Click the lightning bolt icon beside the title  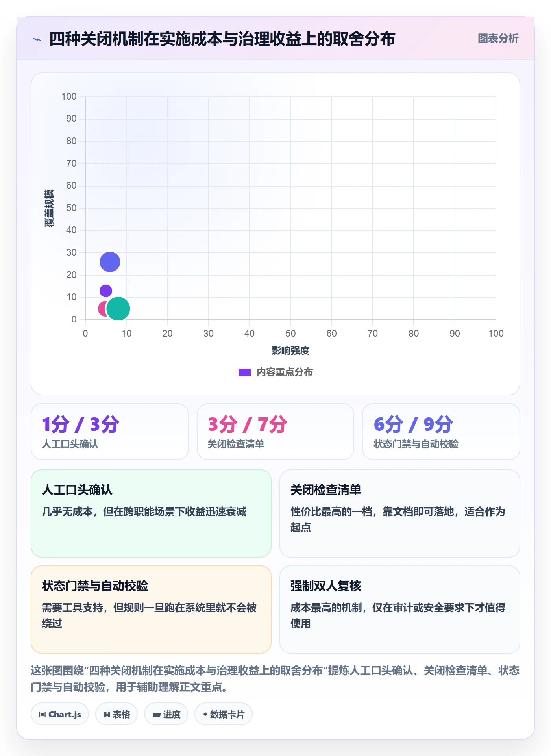pos(37,39)
